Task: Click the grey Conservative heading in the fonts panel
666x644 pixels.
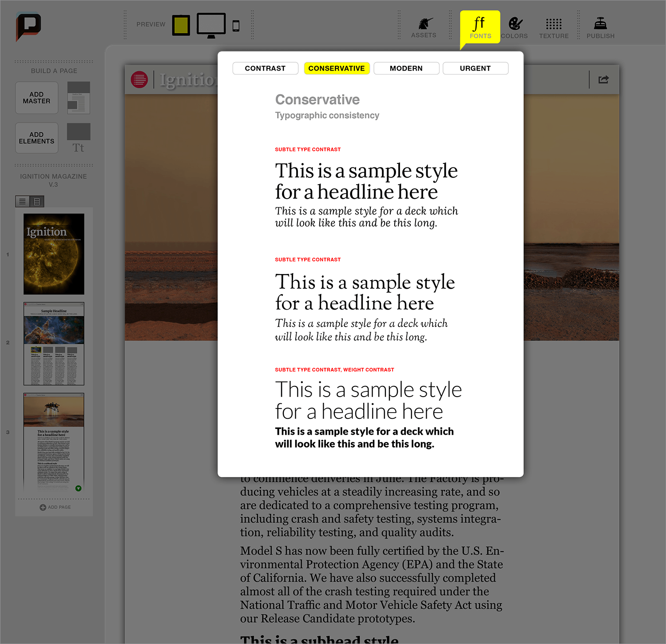Action: (x=317, y=99)
